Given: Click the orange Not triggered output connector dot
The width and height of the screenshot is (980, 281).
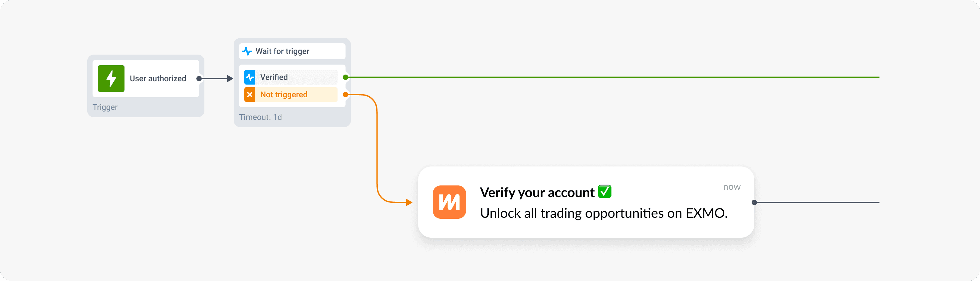Looking at the screenshot, I should point(346,95).
